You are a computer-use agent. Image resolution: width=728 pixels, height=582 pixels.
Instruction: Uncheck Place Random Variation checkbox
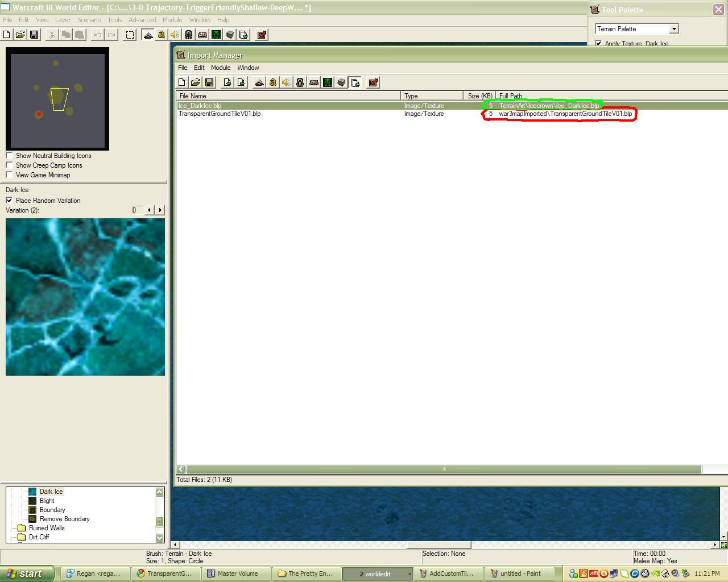(x=9, y=200)
